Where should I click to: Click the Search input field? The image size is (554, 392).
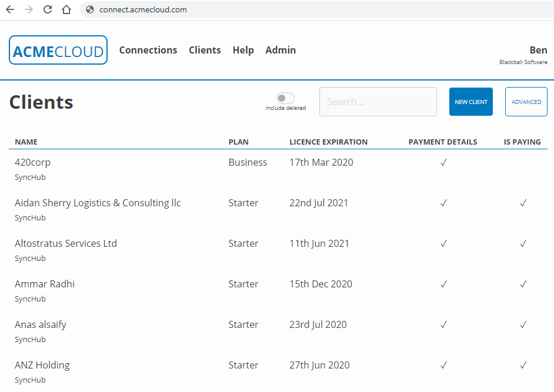click(378, 102)
